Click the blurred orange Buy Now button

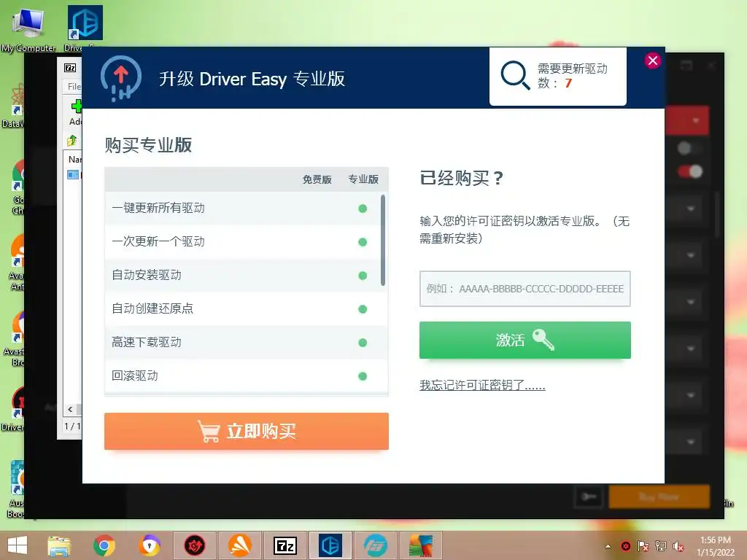659,497
